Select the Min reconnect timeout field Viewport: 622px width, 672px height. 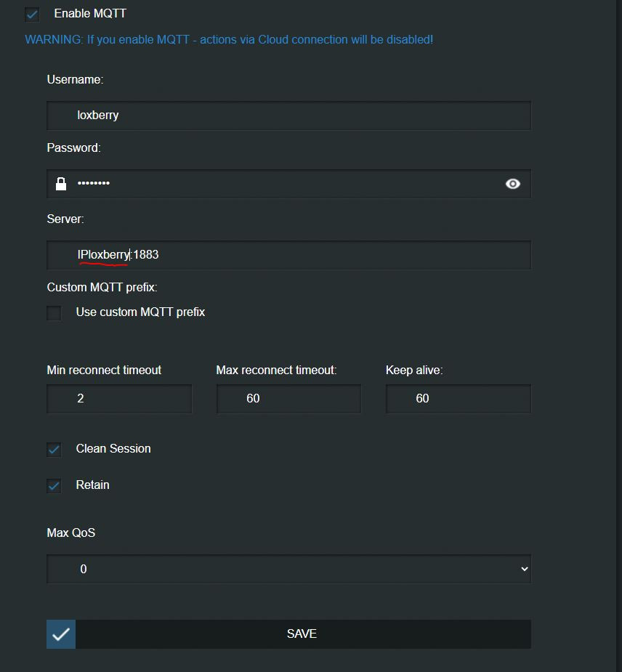tap(119, 399)
